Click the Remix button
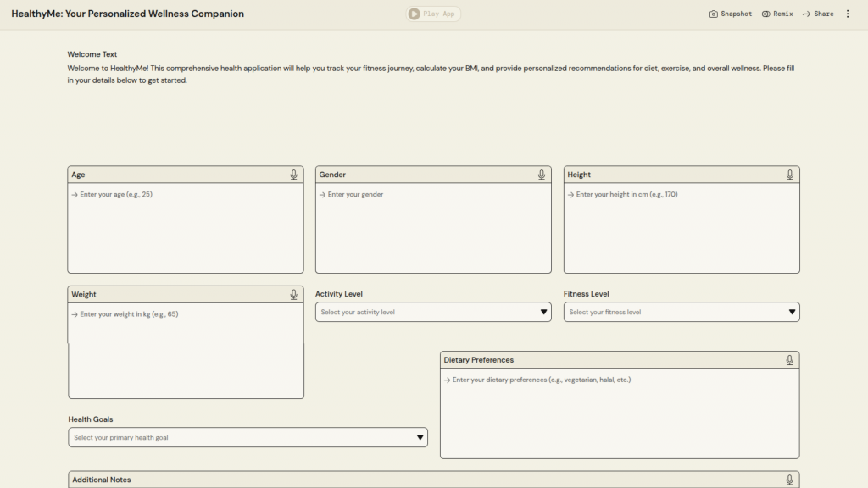Viewport: 868px width, 488px height. [x=777, y=14]
